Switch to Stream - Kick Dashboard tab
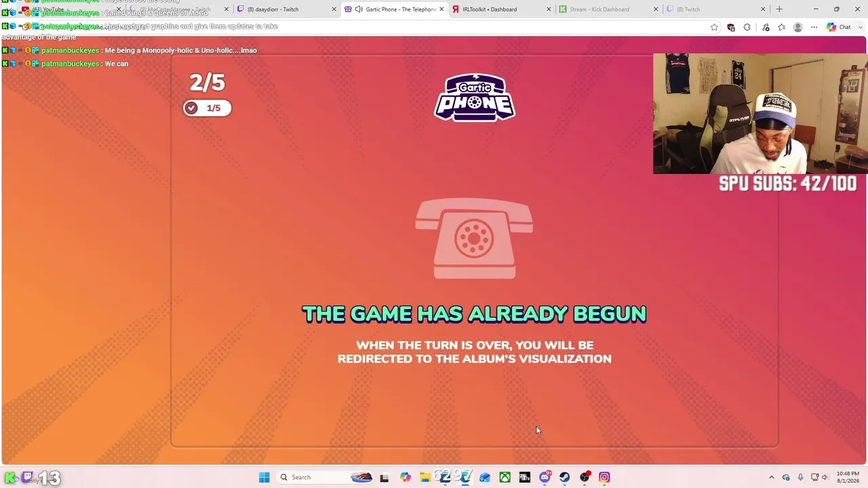 [x=609, y=9]
